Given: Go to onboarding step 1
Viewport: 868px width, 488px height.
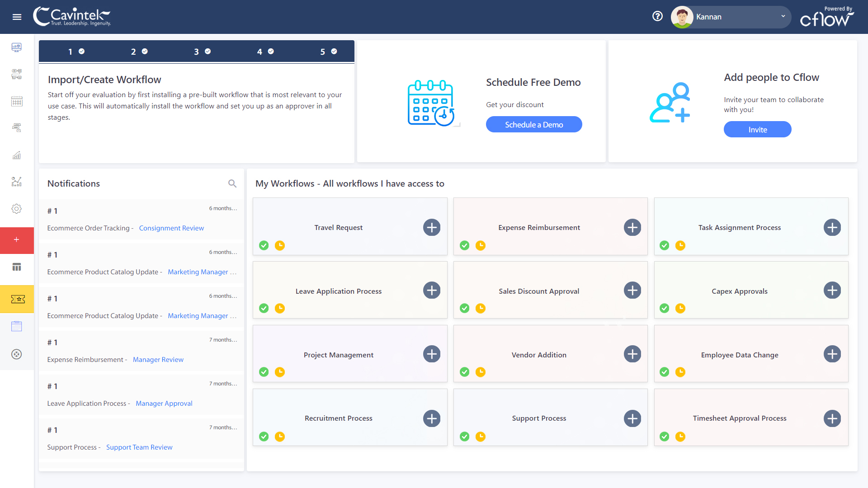Looking at the screenshot, I should coord(76,52).
